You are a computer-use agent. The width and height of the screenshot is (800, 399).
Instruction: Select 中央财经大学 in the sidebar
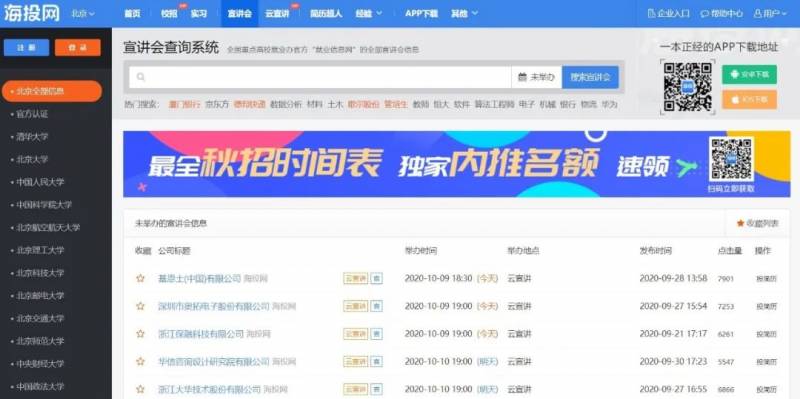pyautogui.click(x=40, y=364)
